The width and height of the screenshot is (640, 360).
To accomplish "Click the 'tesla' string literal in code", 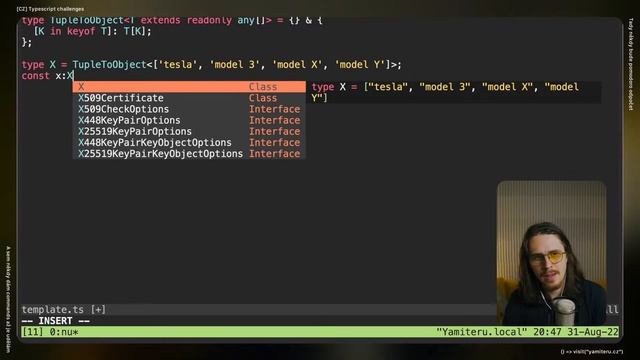I will (x=178, y=64).
